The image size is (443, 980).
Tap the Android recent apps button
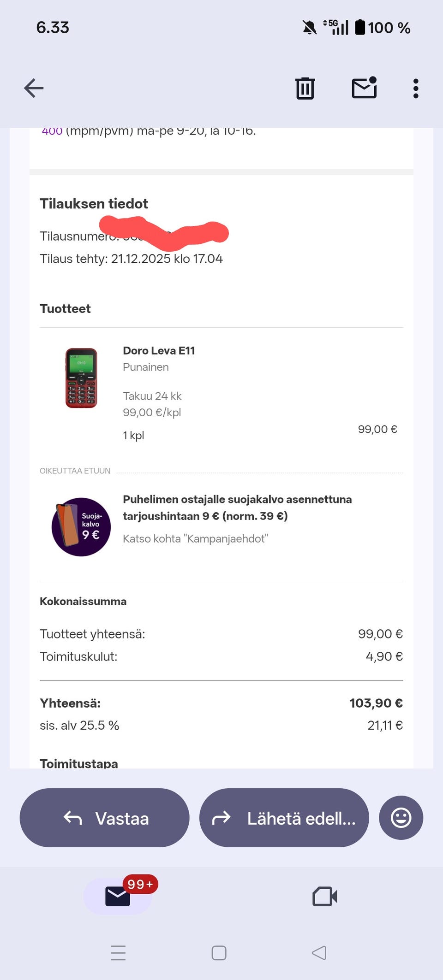click(x=118, y=953)
